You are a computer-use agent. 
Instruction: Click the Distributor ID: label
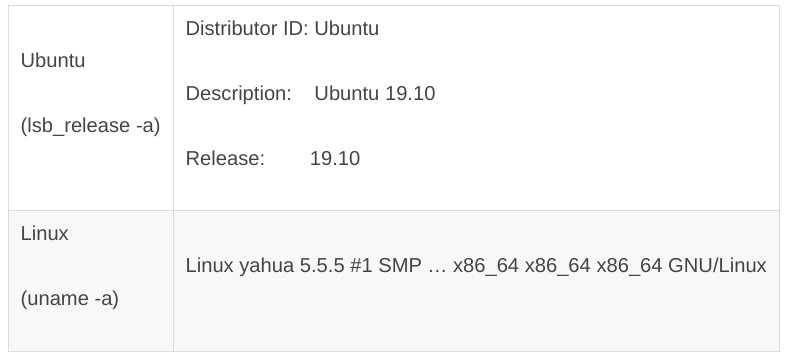(x=247, y=29)
